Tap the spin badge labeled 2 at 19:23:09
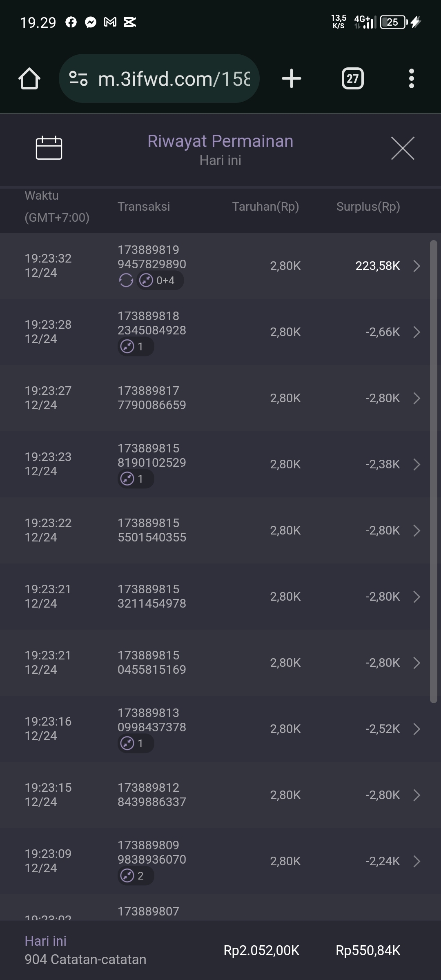 click(x=136, y=876)
